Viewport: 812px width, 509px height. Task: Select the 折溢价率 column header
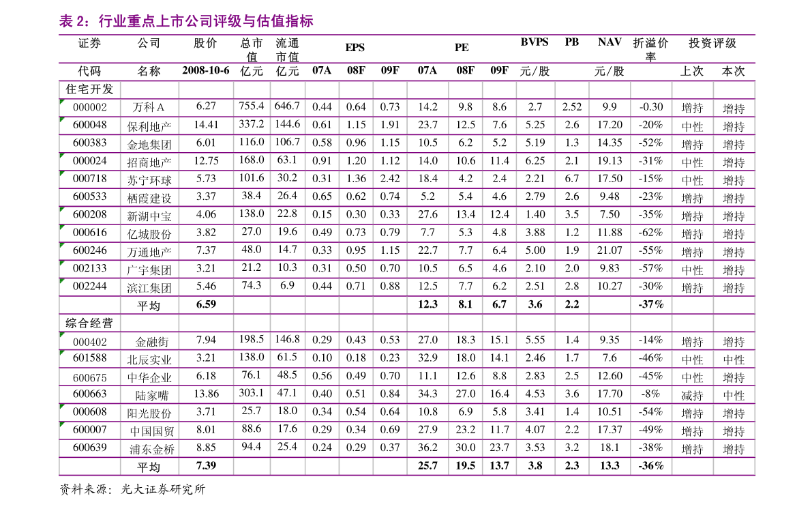650,50
